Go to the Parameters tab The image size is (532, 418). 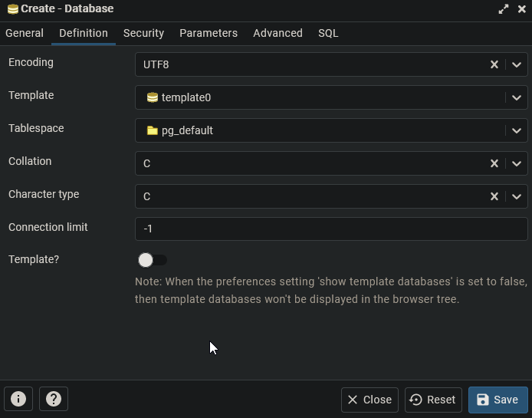(209, 33)
